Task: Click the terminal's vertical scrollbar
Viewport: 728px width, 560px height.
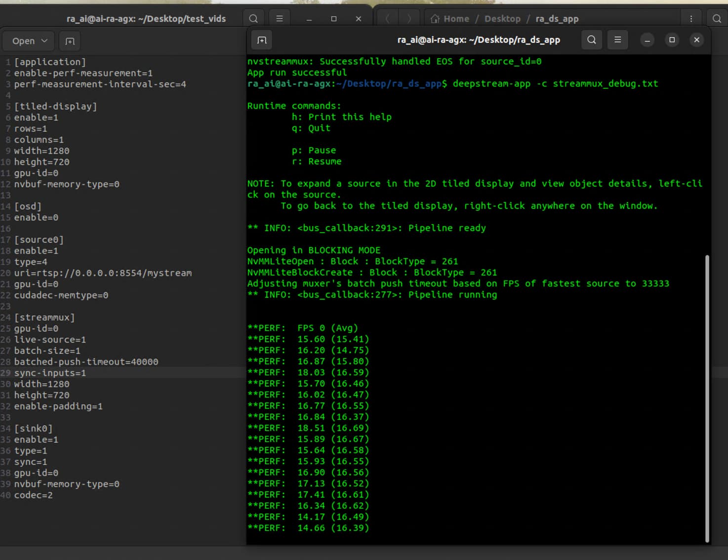Action: [707, 398]
